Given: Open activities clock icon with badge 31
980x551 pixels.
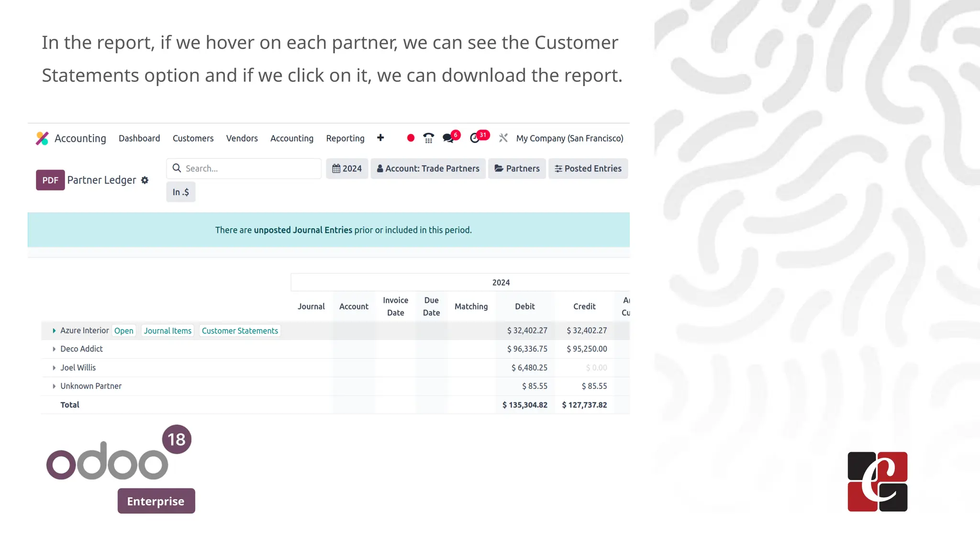Looking at the screenshot, I should pyautogui.click(x=479, y=137).
